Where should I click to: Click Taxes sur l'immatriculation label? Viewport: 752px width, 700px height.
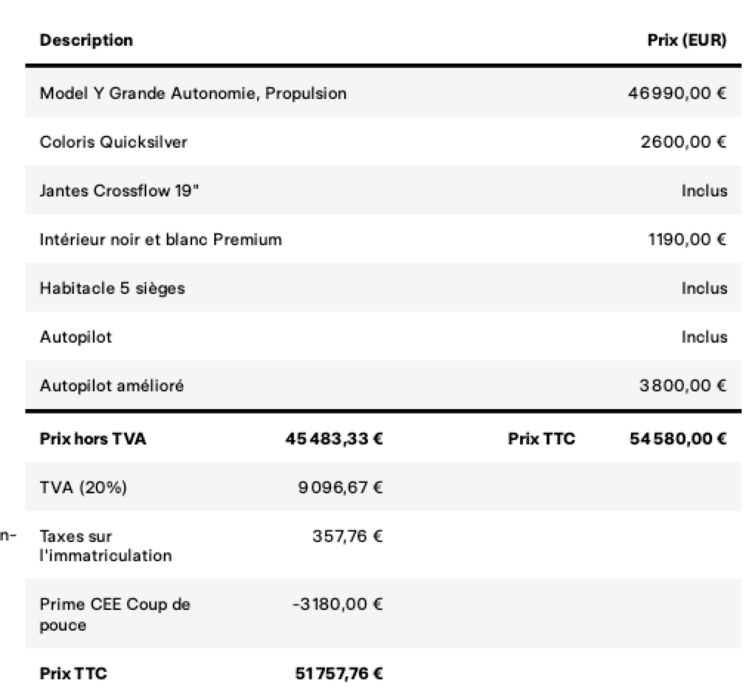[x=105, y=546]
